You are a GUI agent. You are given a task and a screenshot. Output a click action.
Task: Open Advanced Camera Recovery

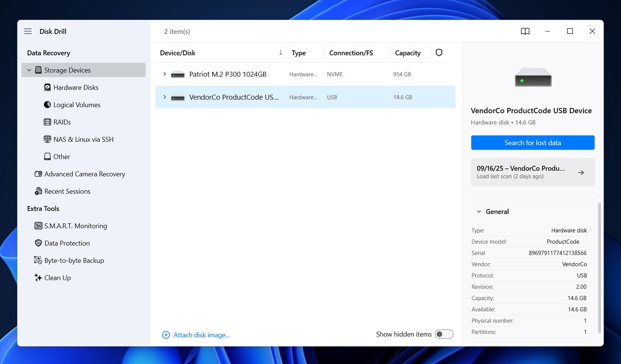tap(84, 174)
